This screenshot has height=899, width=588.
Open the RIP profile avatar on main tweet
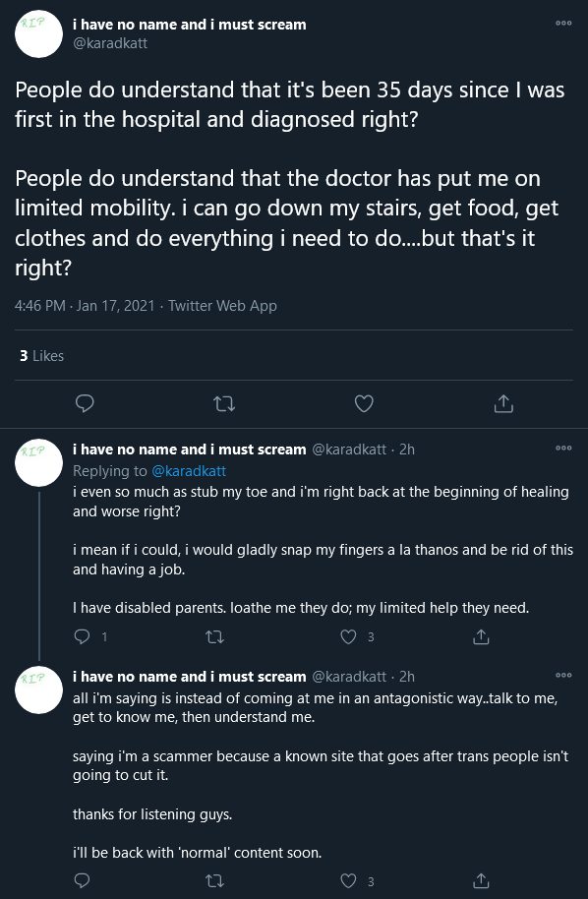(x=38, y=33)
